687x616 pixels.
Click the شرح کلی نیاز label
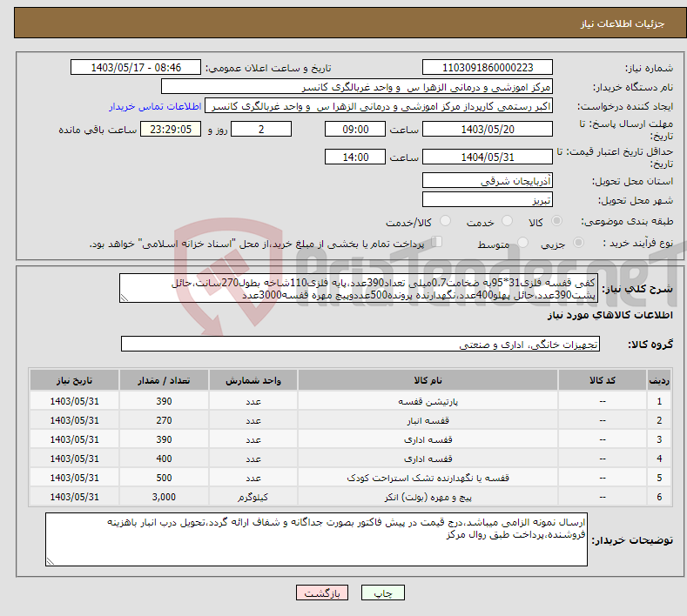[637, 289]
